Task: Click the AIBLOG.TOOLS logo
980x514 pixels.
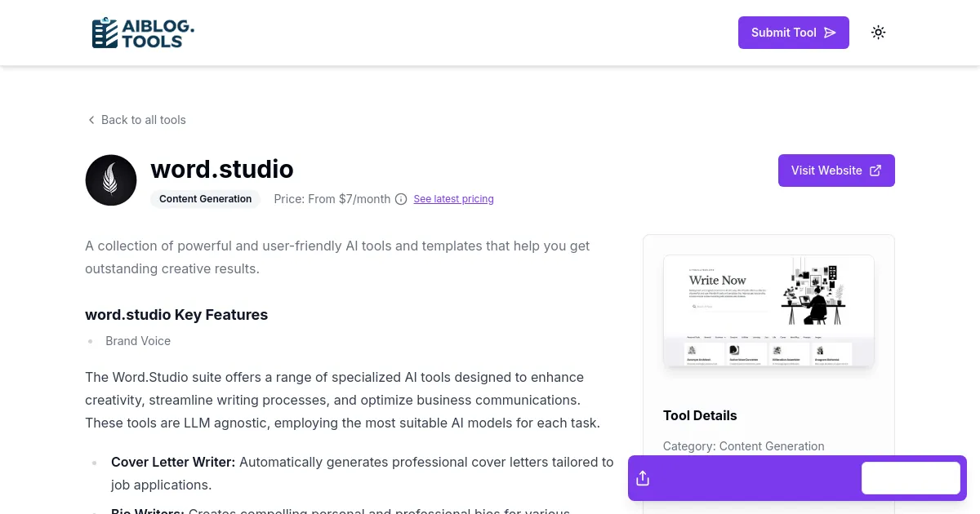Action: pyautogui.click(x=143, y=33)
